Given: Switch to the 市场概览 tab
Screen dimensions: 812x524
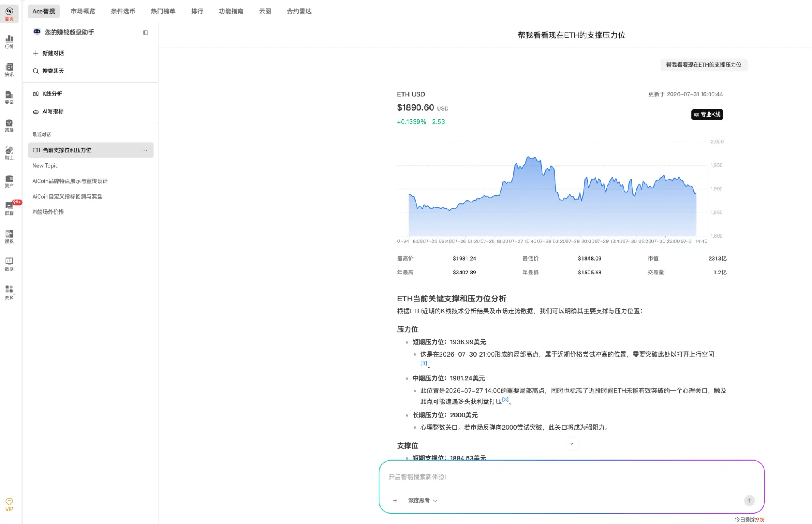Looking at the screenshot, I should click(83, 11).
